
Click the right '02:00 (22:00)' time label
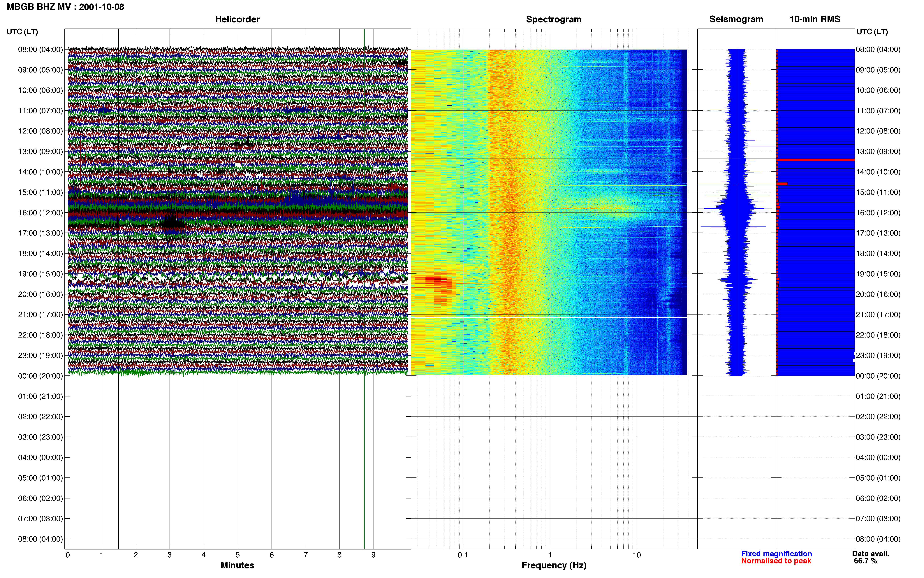(878, 417)
